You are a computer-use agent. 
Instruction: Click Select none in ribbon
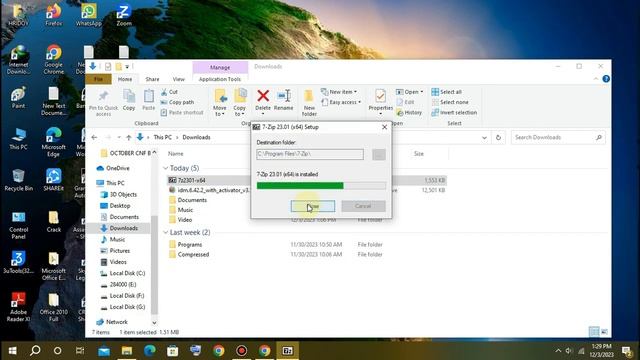450,102
